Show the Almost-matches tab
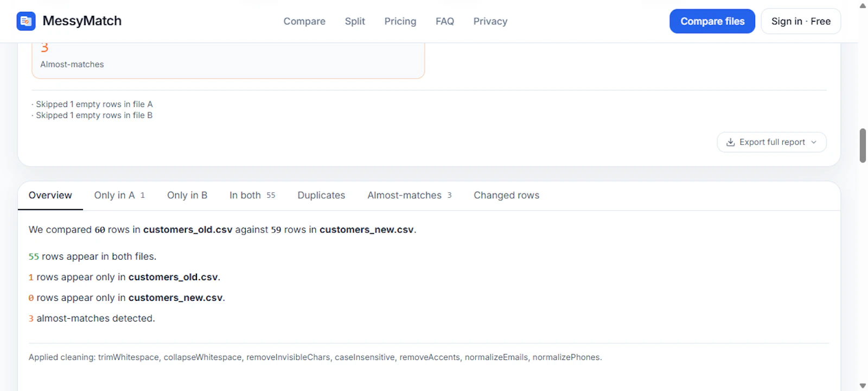868x391 pixels. (410, 195)
